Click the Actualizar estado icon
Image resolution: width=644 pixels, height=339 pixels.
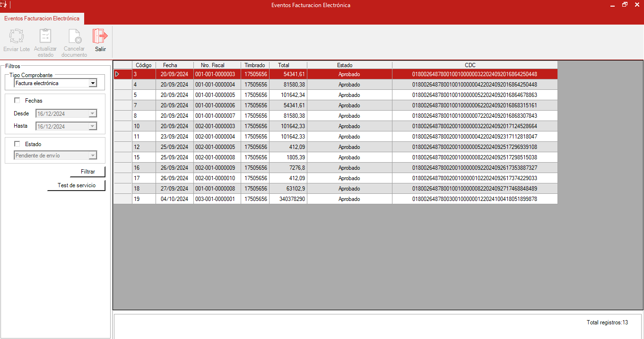(x=45, y=37)
